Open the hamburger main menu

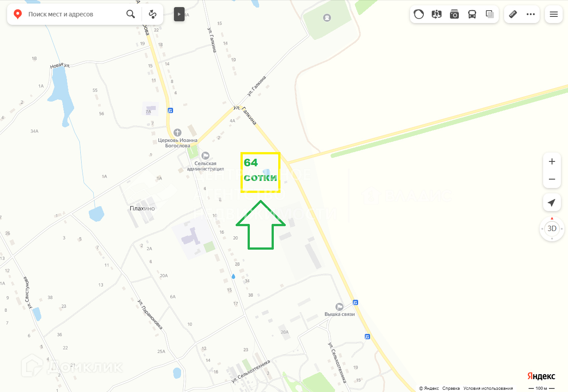pos(554,14)
